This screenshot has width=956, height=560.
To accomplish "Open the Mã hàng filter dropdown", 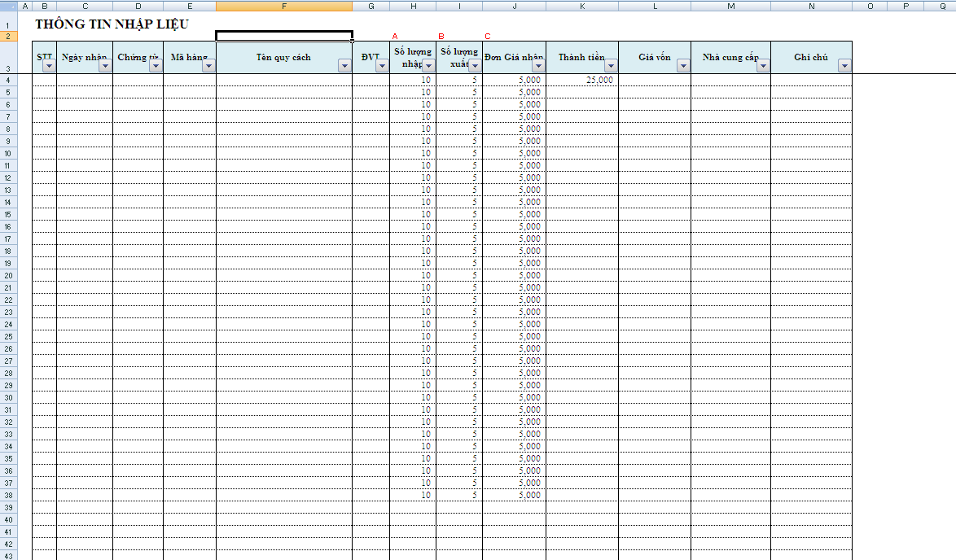I will click(208, 67).
